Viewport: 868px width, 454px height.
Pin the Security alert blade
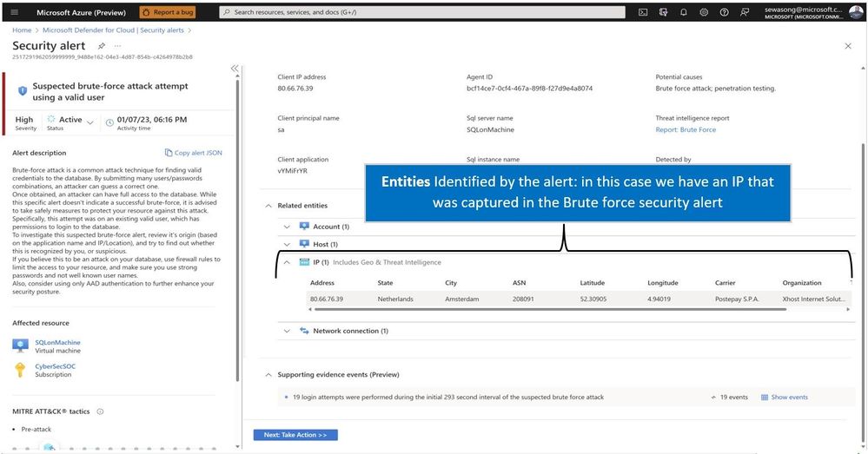(102, 46)
